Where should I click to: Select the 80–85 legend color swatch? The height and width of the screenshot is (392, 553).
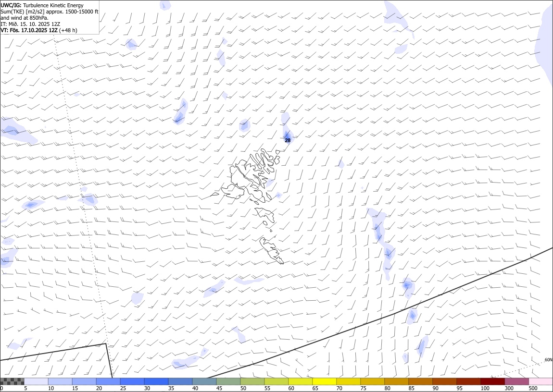(x=397, y=381)
